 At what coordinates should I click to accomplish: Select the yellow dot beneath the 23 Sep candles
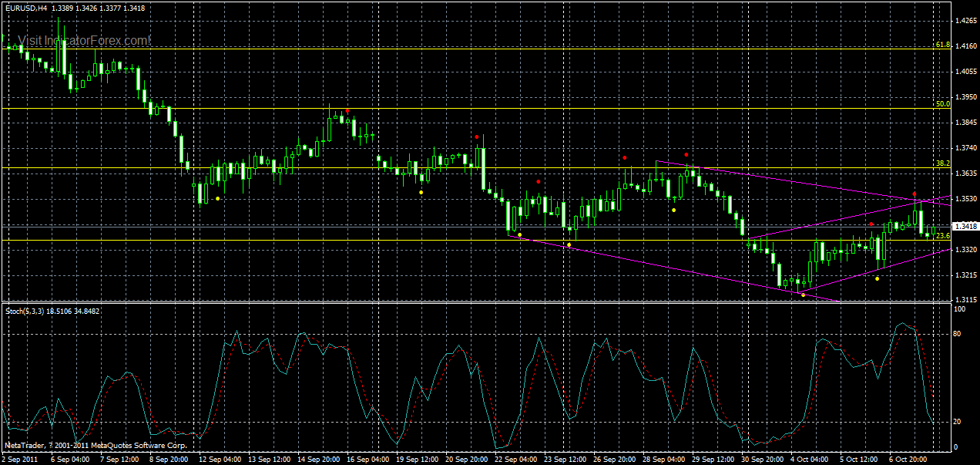[569, 244]
